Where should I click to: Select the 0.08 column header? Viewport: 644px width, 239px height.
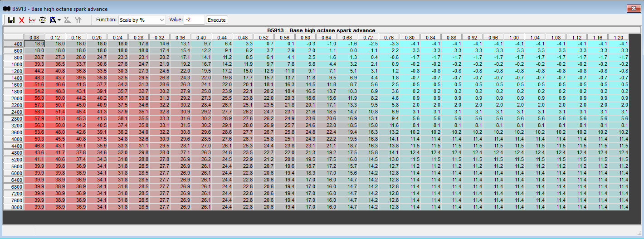click(x=34, y=37)
